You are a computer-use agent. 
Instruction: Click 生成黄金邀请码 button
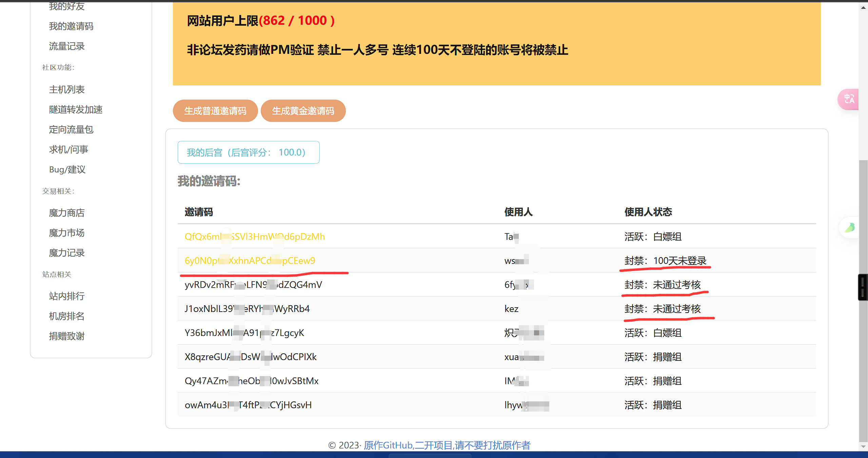point(303,111)
